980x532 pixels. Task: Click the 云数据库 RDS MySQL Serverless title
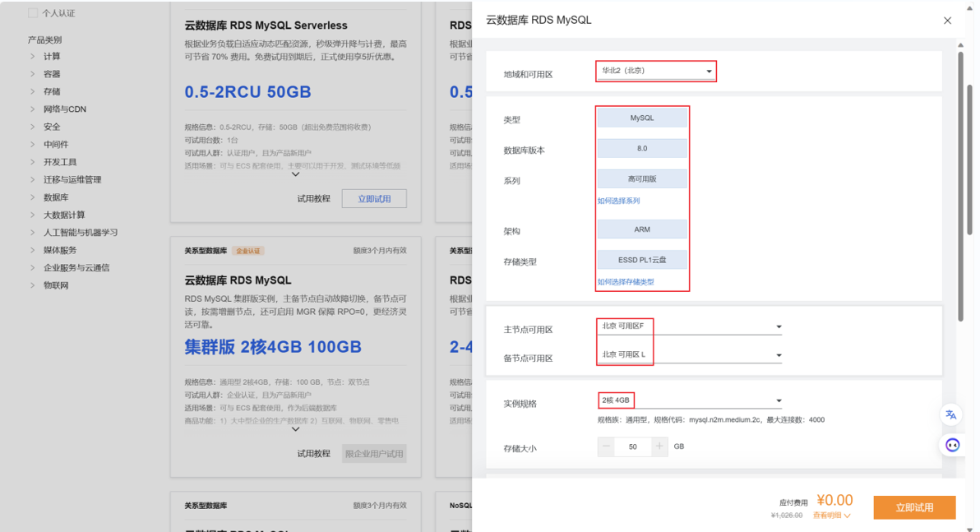(x=266, y=25)
